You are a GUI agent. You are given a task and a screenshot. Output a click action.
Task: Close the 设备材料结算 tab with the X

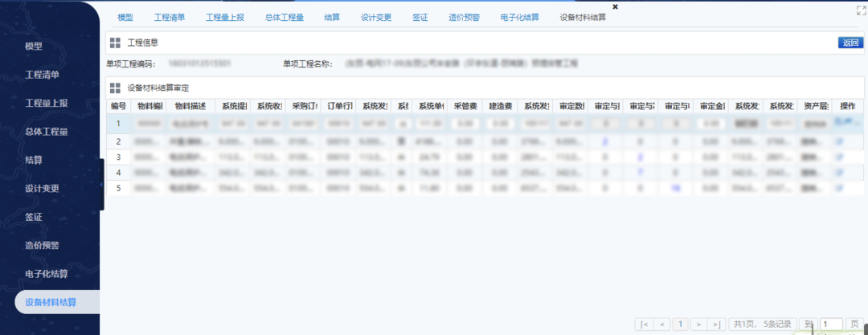615,6
